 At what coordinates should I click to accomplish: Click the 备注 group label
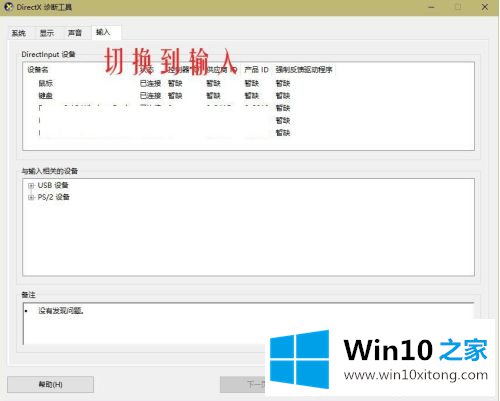tap(28, 295)
